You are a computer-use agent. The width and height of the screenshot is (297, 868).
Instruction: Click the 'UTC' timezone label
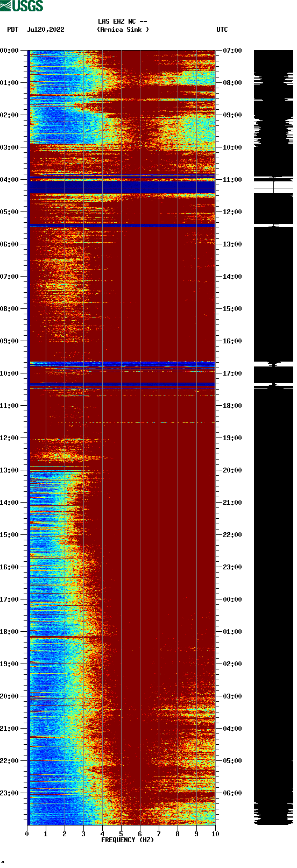coord(222,30)
